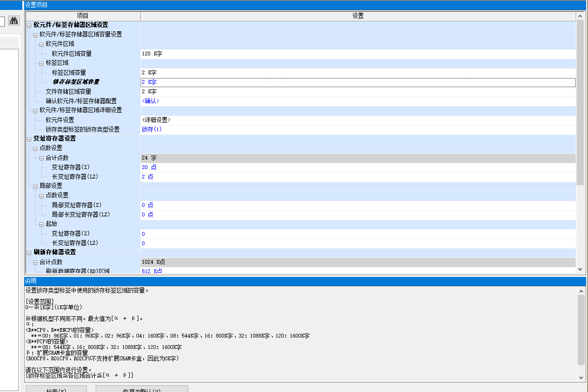588x392 pixels.
Task: Collapse the 软元件区域 tree node
Action: tap(42, 44)
